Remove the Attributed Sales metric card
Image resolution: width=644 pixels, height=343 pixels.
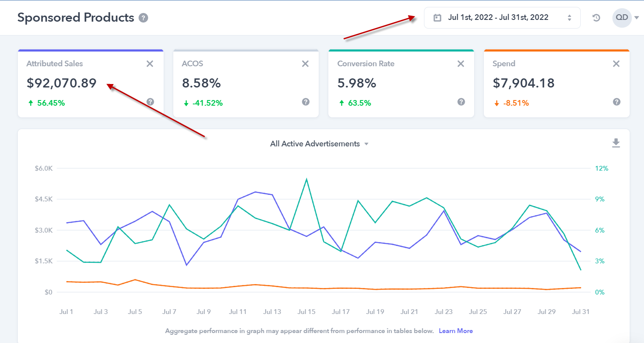pos(150,64)
